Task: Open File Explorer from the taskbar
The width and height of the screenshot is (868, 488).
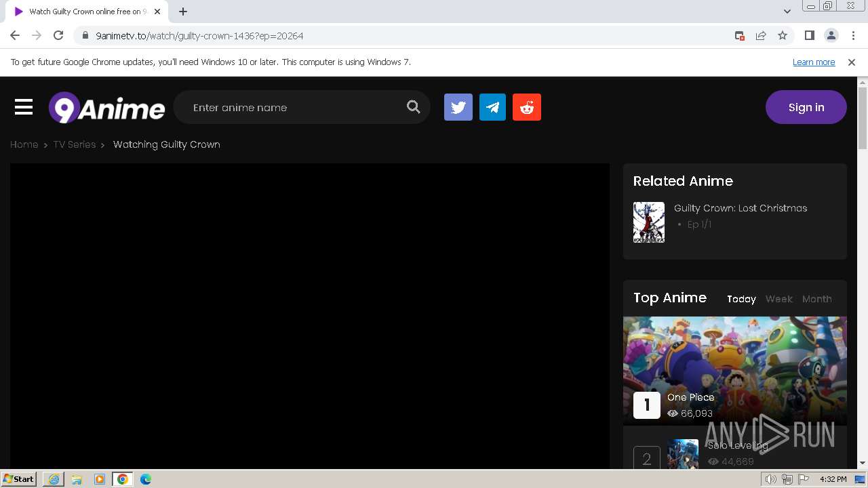Action: click(77, 479)
